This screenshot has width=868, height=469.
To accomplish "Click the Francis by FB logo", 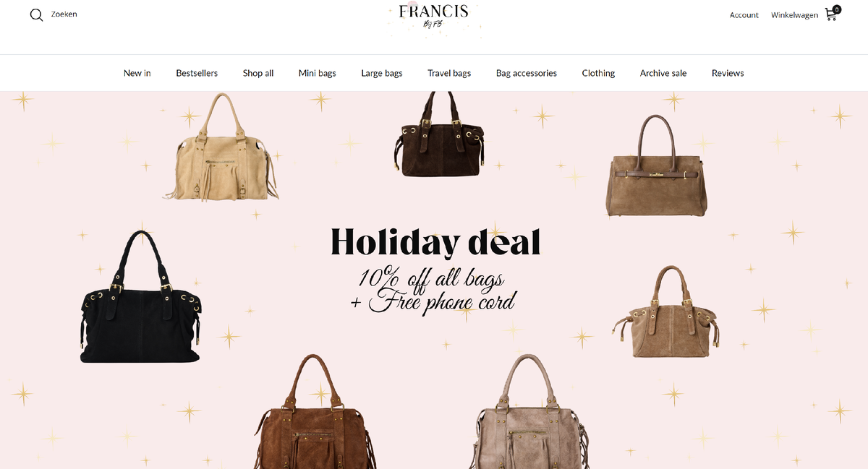I will point(434,17).
